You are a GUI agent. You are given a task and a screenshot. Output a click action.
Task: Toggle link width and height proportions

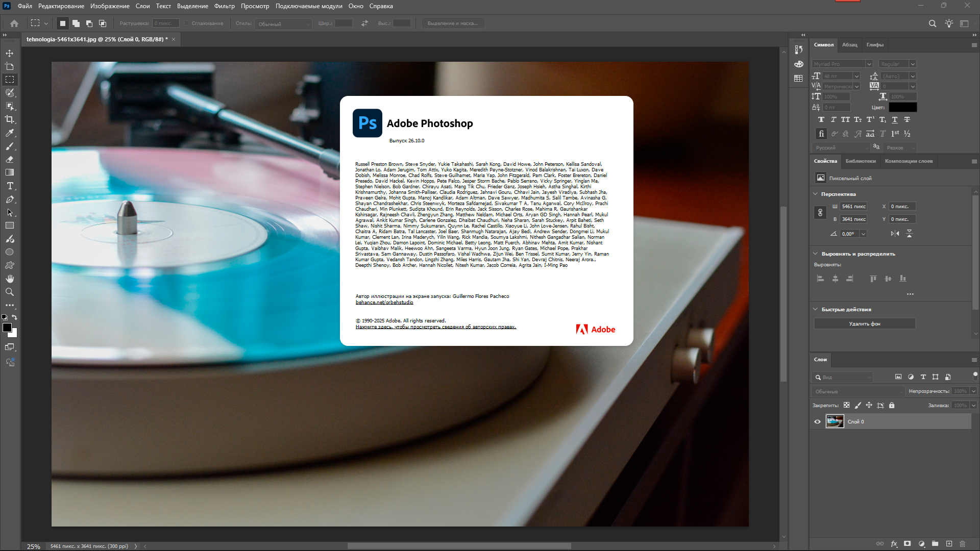pos(820,213)
